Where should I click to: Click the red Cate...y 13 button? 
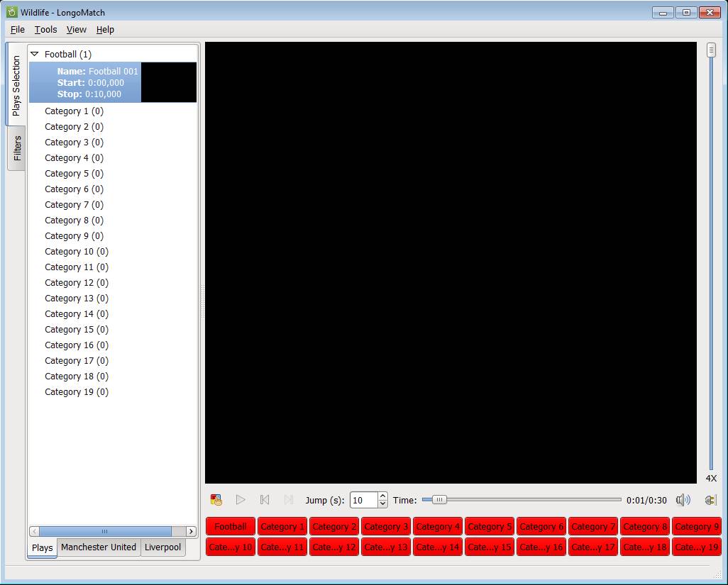pyautogui.click(x=386, y=547)
